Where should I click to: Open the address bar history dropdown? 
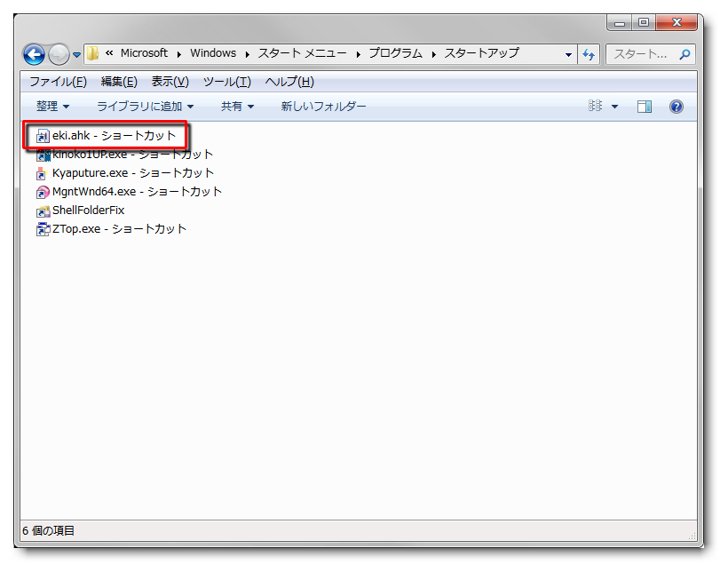coord(568,55)
